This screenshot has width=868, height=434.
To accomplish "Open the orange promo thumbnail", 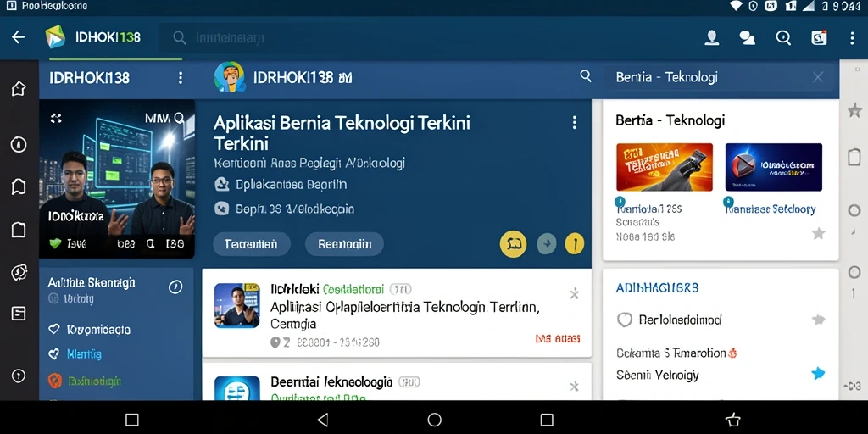I will (665, 167).
